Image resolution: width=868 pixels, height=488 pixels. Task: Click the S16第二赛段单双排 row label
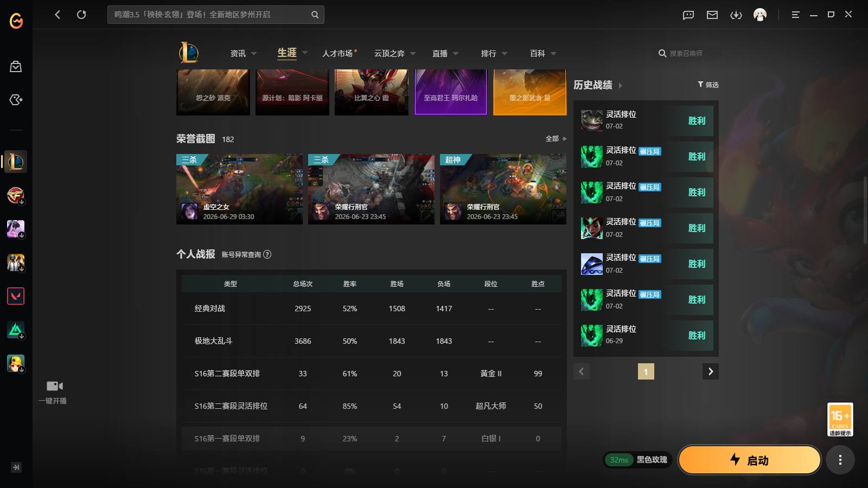[227, 374]
